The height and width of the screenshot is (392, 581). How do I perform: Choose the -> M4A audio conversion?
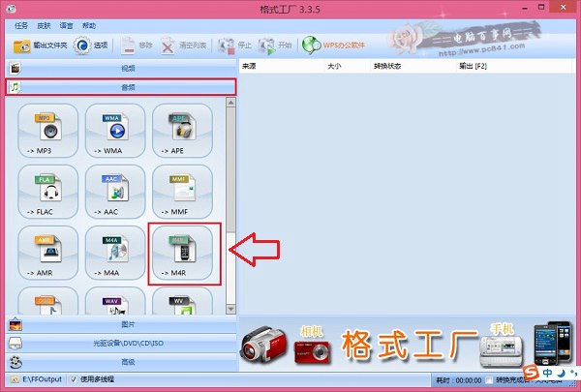tap(115, 253)
